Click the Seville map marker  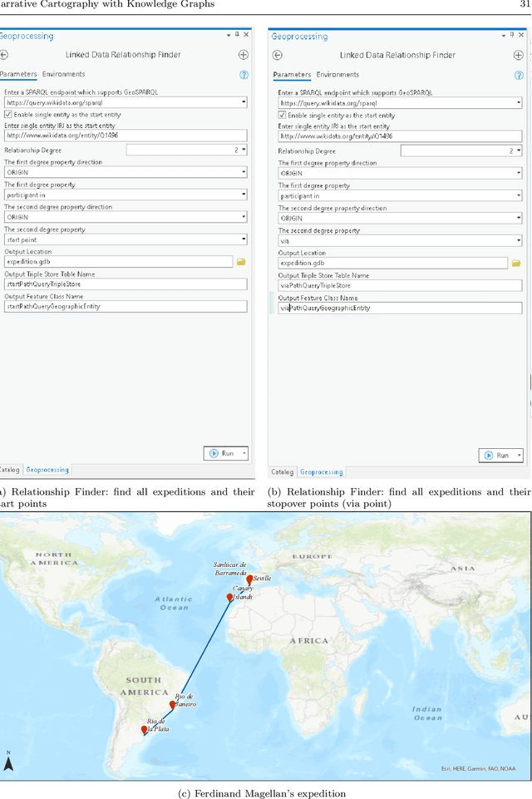tap(249, 580)
